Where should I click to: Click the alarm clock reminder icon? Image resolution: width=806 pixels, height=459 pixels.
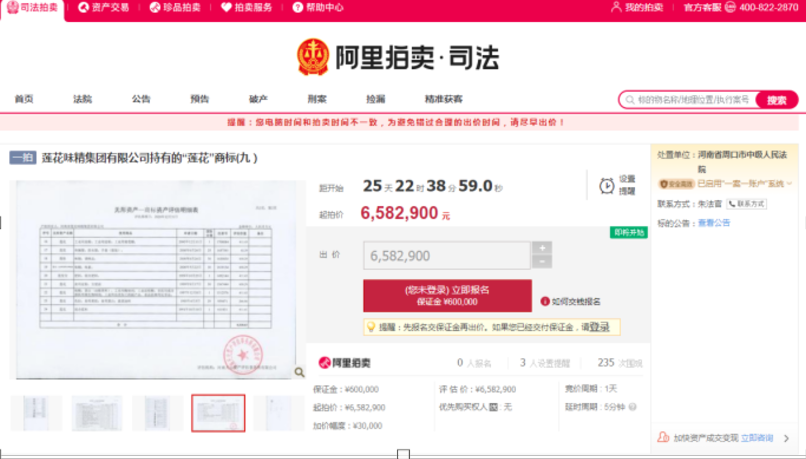click(606, 186)
